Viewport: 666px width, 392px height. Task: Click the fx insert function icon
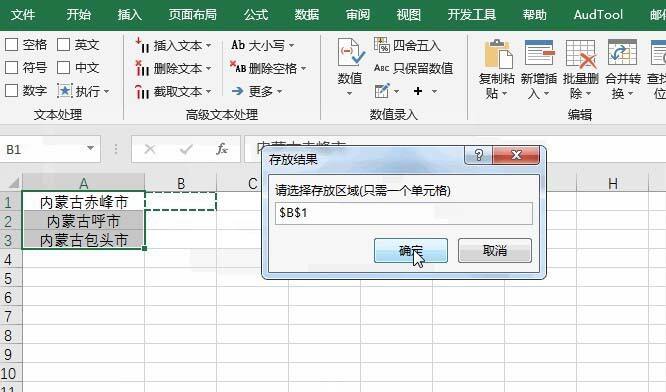[222, 149]
